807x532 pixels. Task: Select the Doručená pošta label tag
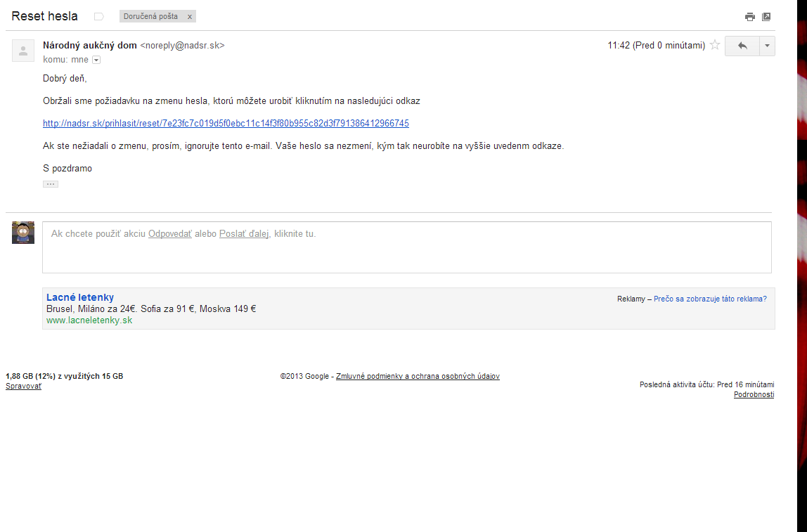point(151,16)
